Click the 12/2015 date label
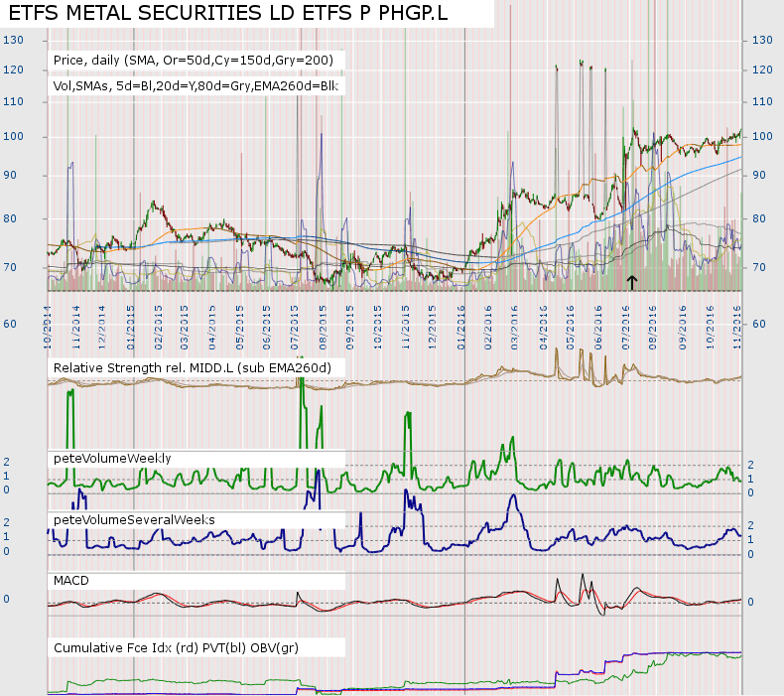Screen dimensions: 784x696 (x=432, y=328)
